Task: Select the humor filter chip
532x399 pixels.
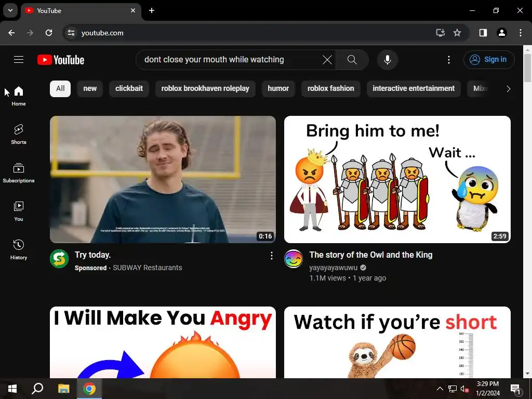Action: click(x=278, y=88)
